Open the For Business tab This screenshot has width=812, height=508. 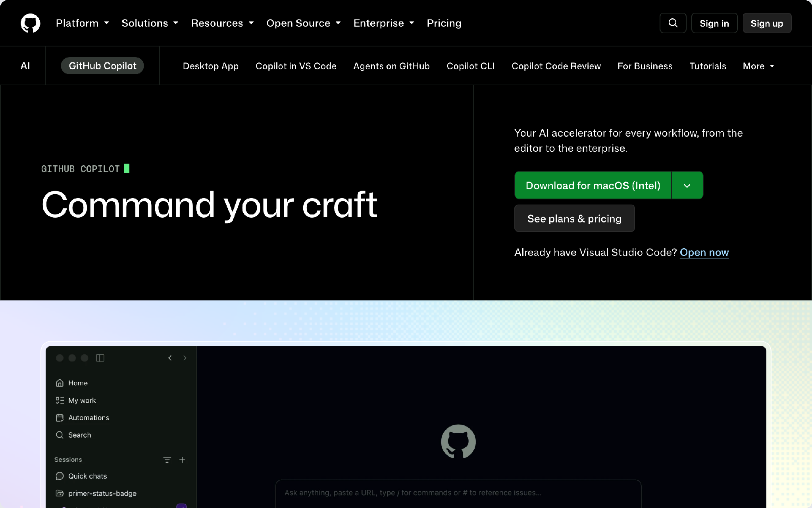pos(645,66)
